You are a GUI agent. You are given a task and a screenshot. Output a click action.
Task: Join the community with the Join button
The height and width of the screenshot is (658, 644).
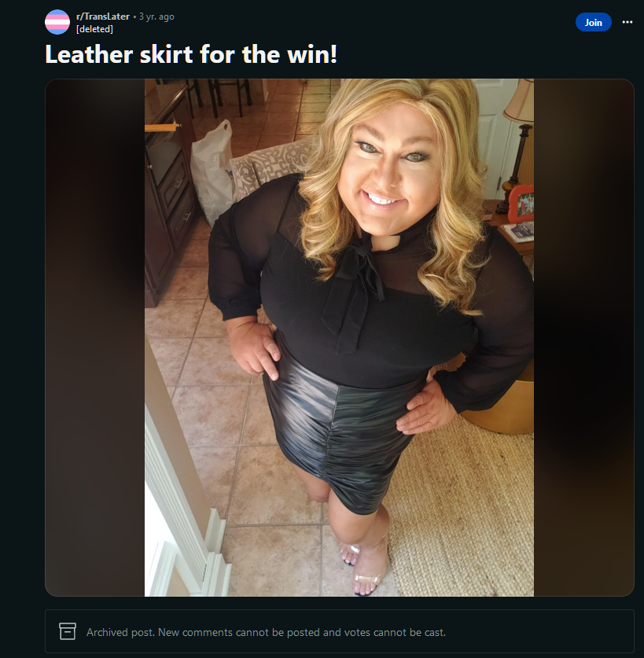pyautogui.click(x=593, y=22)
